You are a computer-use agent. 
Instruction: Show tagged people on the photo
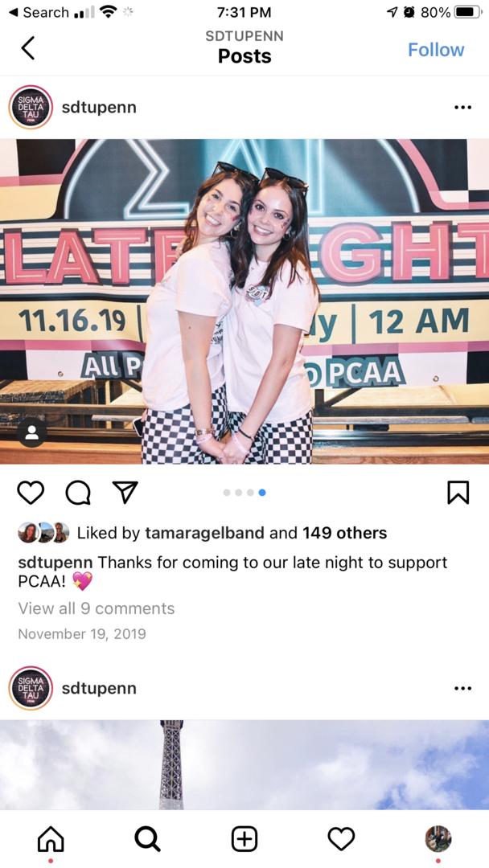point(31,432)
